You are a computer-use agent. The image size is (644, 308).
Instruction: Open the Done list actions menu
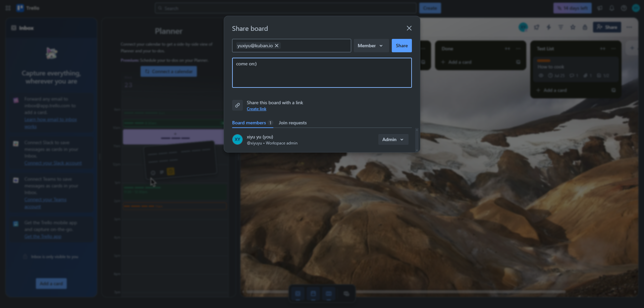518,49
